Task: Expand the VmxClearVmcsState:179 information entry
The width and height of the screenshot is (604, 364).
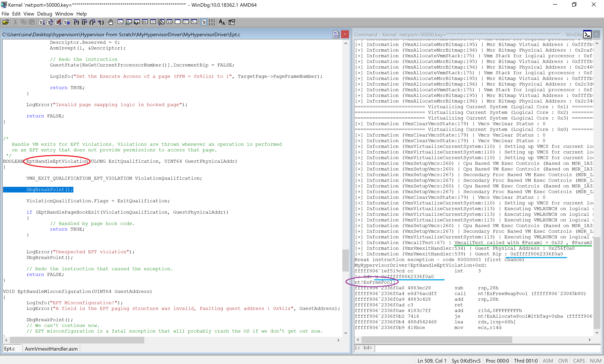Action: (359, 124)
